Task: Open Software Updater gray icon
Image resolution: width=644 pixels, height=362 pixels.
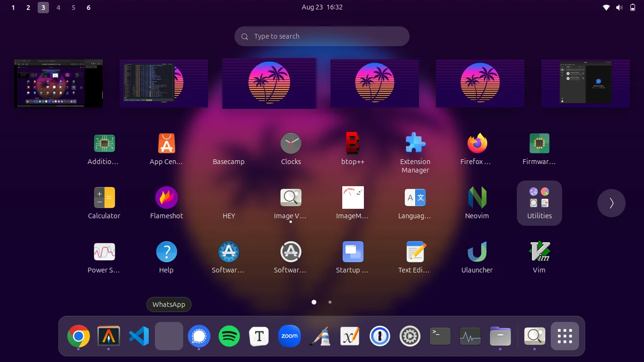Action: (x=291, y=252)
